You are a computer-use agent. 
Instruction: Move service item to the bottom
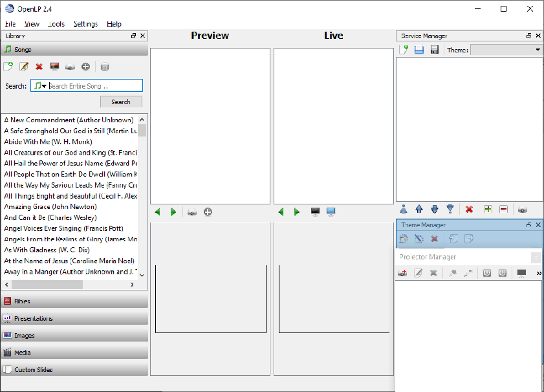[x=450, y=209]
